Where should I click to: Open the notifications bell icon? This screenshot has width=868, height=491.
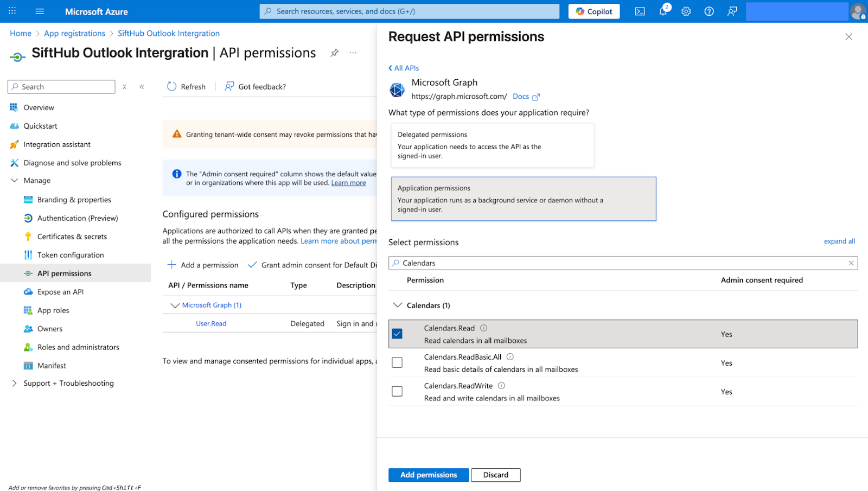click(663, 11)
